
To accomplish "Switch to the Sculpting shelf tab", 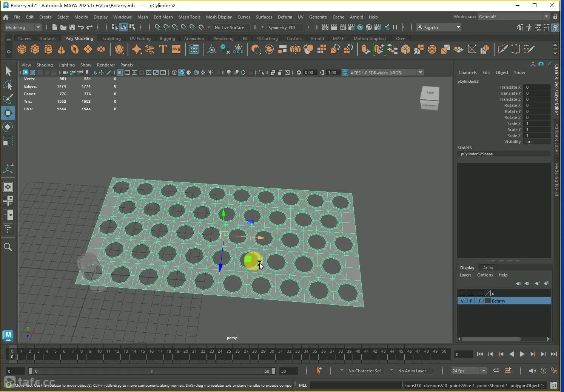I will [111, 39].
